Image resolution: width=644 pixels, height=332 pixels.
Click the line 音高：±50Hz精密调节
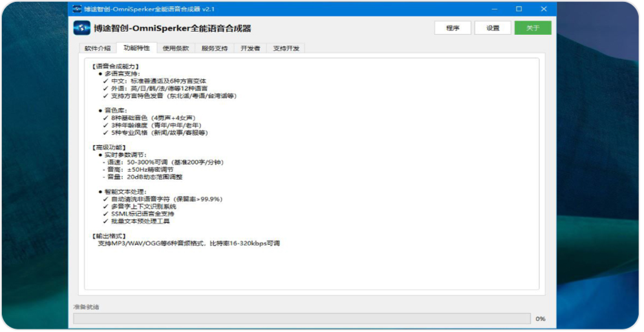click(138, 170)
